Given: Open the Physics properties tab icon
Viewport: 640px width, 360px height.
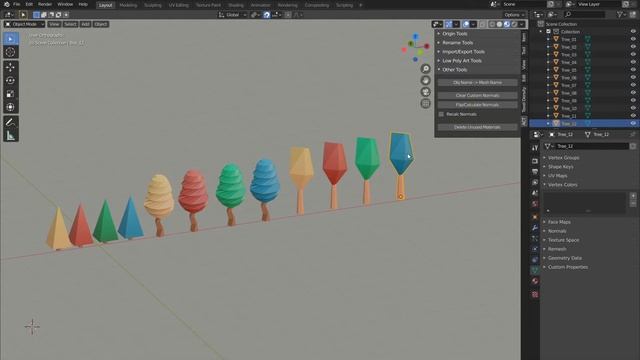Looking at the screenshot, I should pos(535,249).
